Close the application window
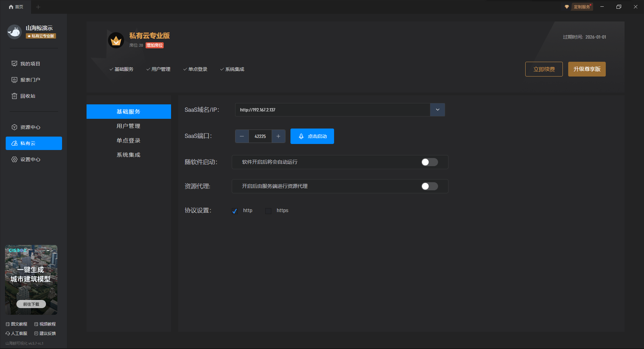Viewport: 644px width, 349px height. click(x=636, y=7)
